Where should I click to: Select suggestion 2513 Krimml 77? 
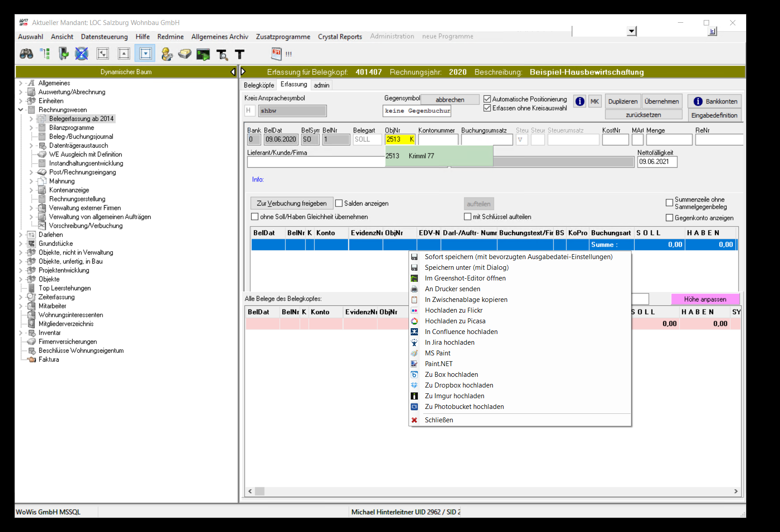439,156
